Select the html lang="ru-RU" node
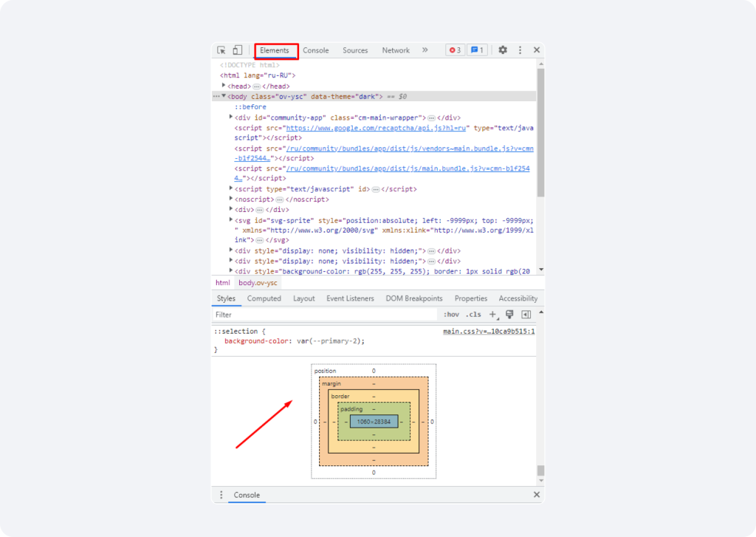Viewport: 756px width, 537px height. pyautogui.click(x=258, y=75)
